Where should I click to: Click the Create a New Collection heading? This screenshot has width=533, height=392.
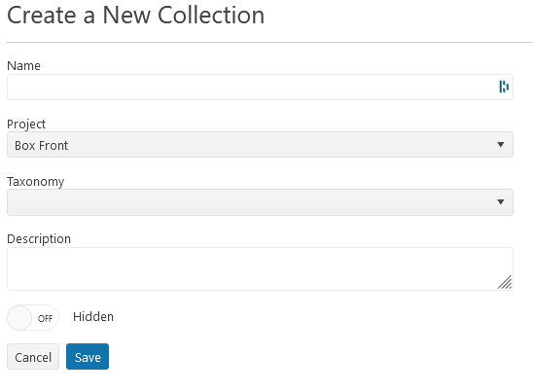(135, 15)
